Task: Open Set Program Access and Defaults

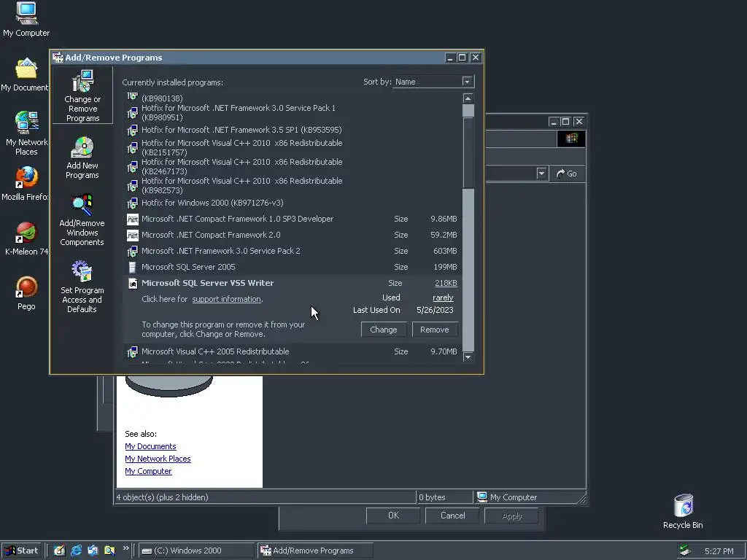Action: click(x=82, y=287)
